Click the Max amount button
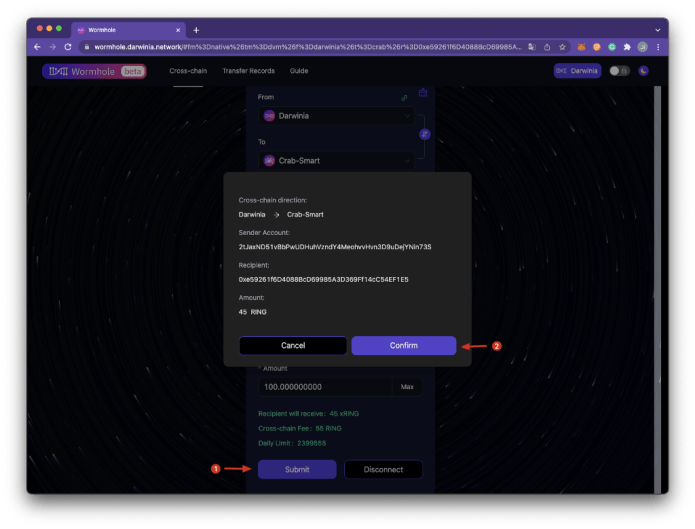 pos(407,387)
